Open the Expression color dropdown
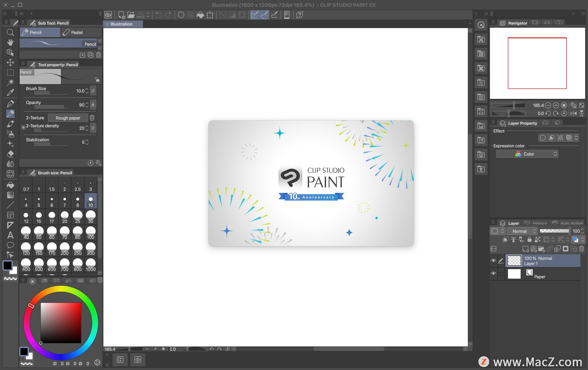This screenshot has height=370, width=588. pos(527,154)
